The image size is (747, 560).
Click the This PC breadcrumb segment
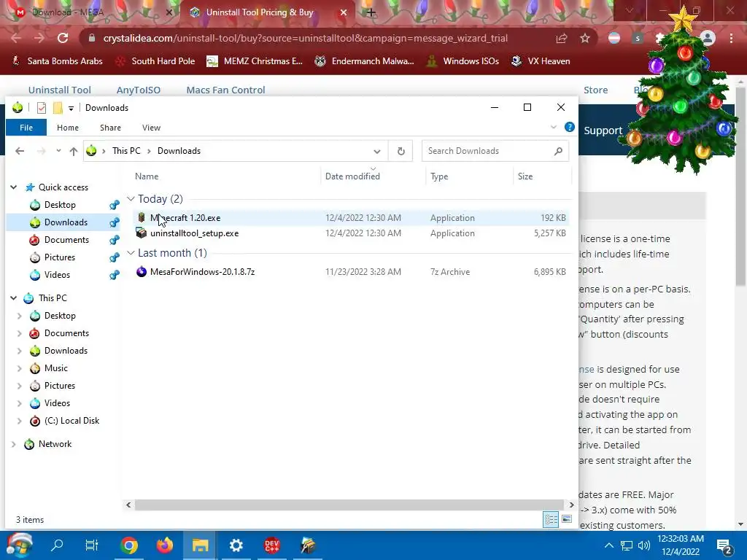[126, 151]
